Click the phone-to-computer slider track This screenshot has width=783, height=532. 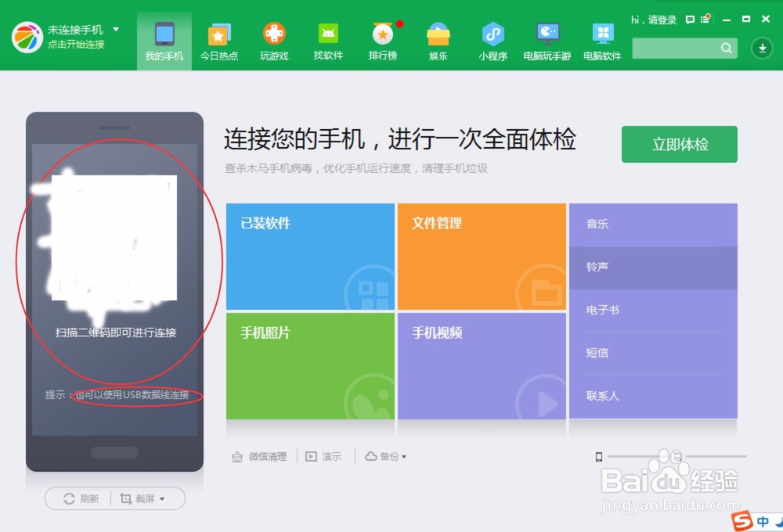[677, 457]
